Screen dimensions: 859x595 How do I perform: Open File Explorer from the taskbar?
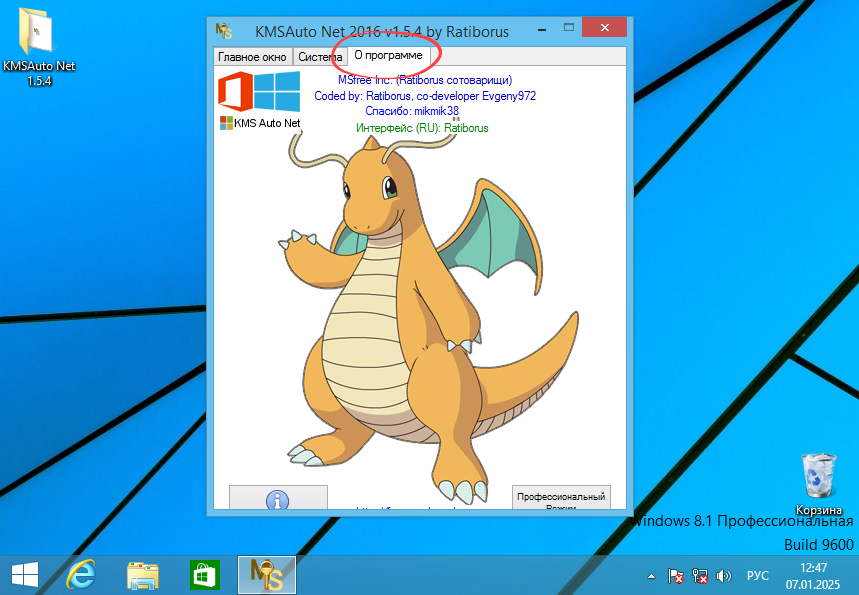pos(143,575)
